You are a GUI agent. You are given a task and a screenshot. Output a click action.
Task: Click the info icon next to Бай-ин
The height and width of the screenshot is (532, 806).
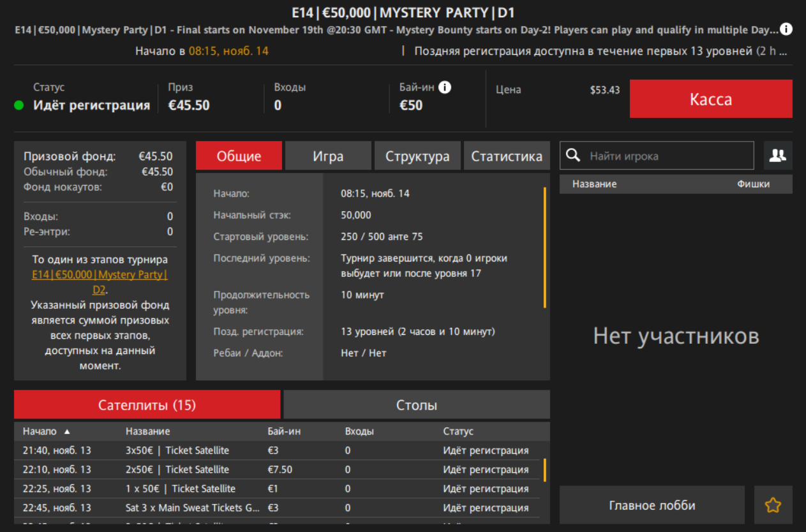click(445, 87)
